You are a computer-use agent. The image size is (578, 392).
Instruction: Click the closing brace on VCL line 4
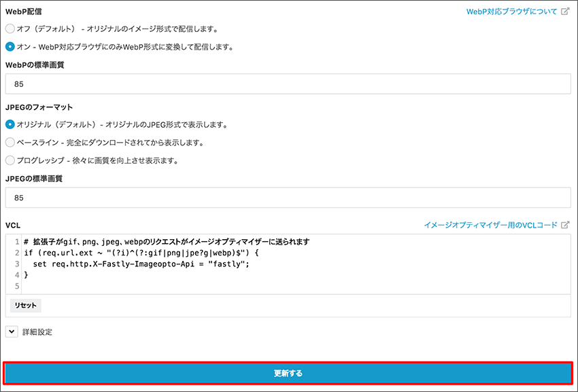[26, 275]
